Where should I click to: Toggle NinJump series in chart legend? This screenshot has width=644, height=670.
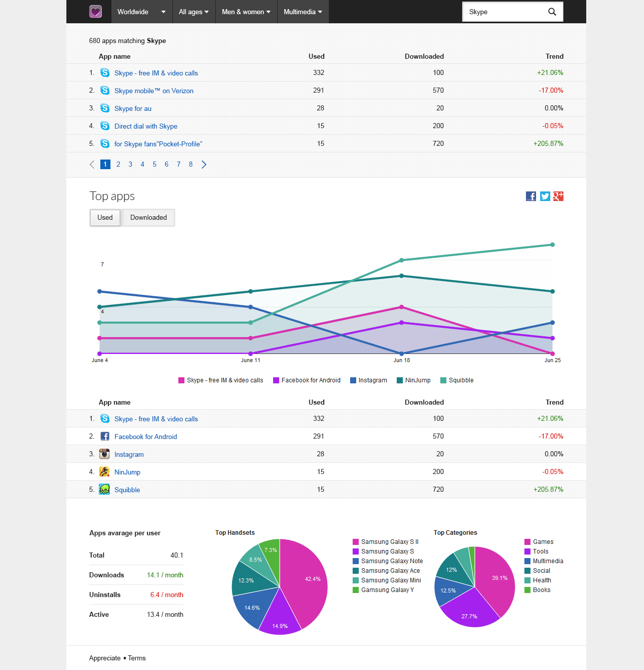pos(413,380)
